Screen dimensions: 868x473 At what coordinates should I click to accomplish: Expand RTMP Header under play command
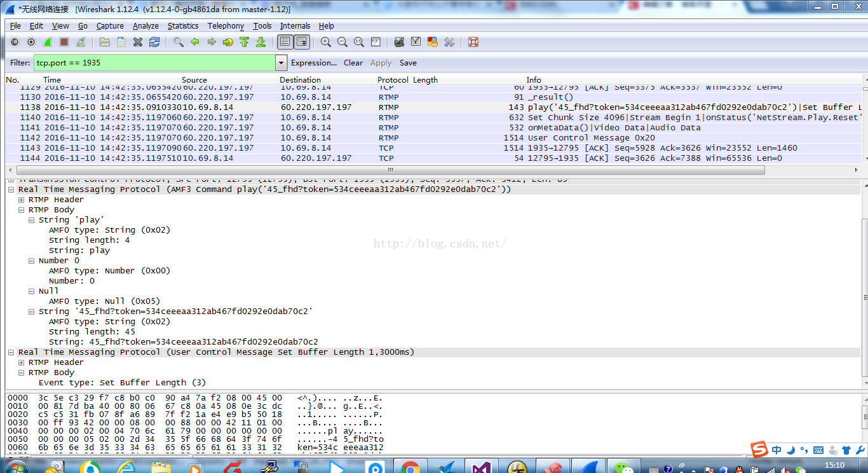click(22, 200)
